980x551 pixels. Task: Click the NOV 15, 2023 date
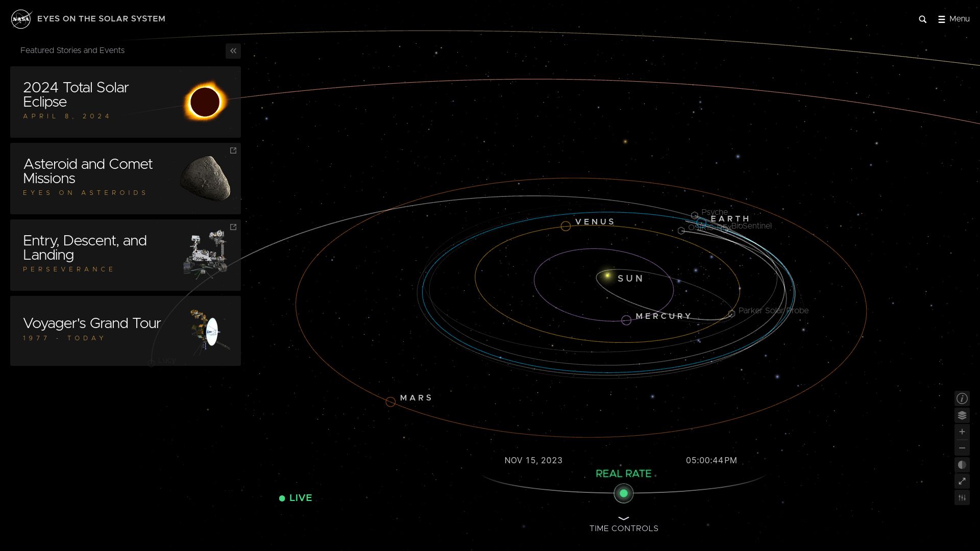533,460
